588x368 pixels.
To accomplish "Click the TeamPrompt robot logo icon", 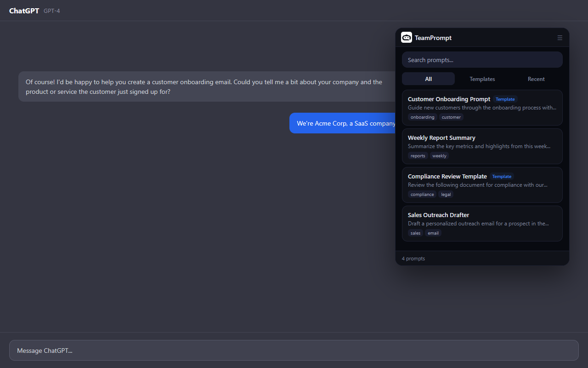I will [x=407, y=37].
